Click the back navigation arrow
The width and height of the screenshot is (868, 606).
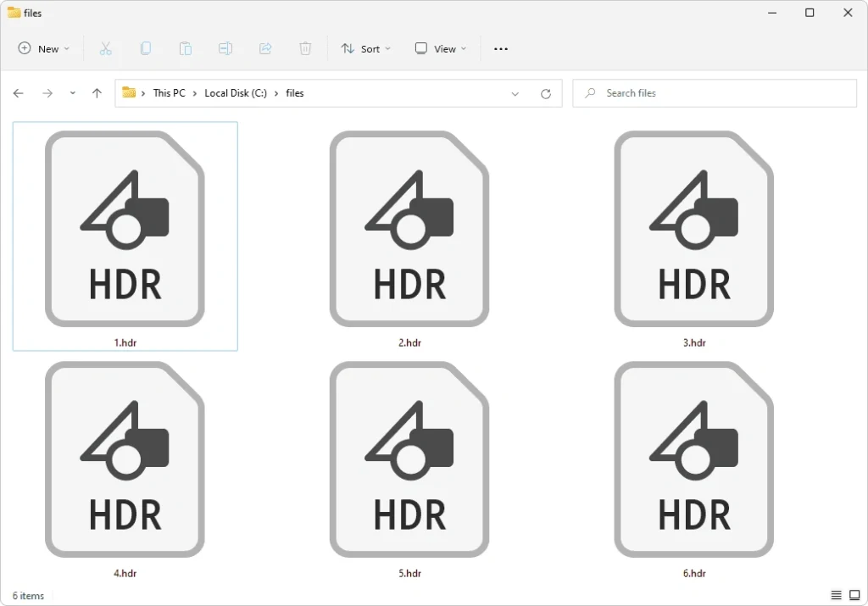pos(18,93)
